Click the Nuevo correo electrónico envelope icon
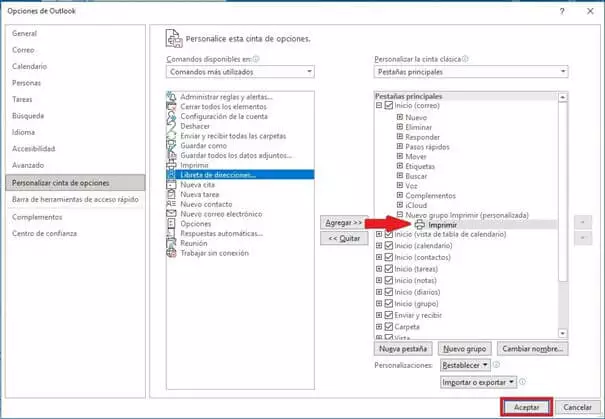605x419 pixels. (171, 214)
